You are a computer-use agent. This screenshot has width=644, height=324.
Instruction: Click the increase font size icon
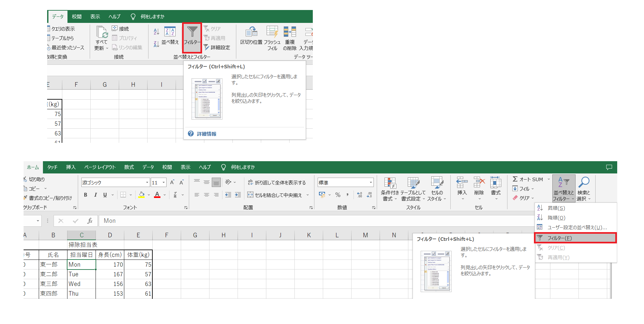[x=172, y=182]
